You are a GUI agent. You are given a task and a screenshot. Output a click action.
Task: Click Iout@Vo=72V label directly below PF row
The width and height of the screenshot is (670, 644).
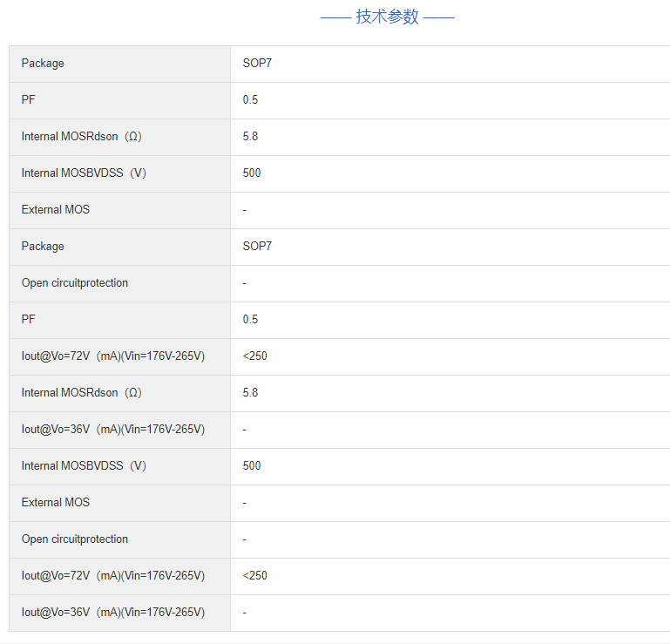113,356
